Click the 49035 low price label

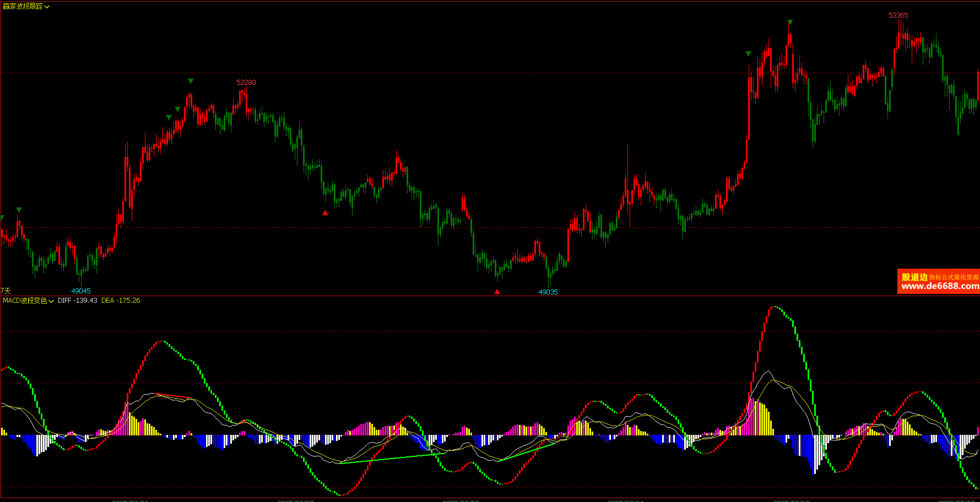click(548, 292)
